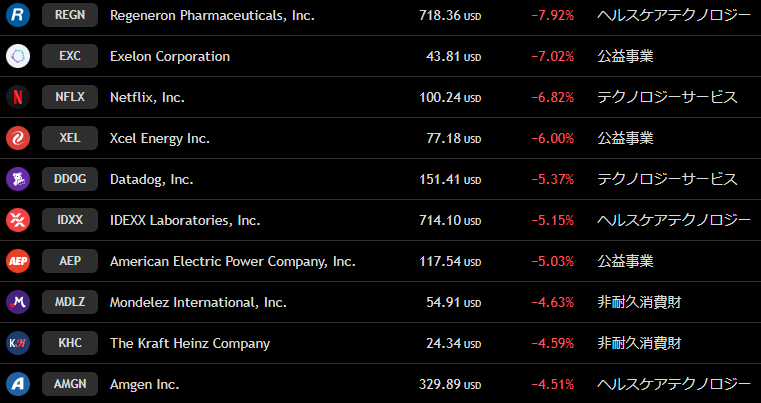Click IDEXX Laboratories' −5.15% change value
This screenshot has width=761, height=403.
(552, 220)
